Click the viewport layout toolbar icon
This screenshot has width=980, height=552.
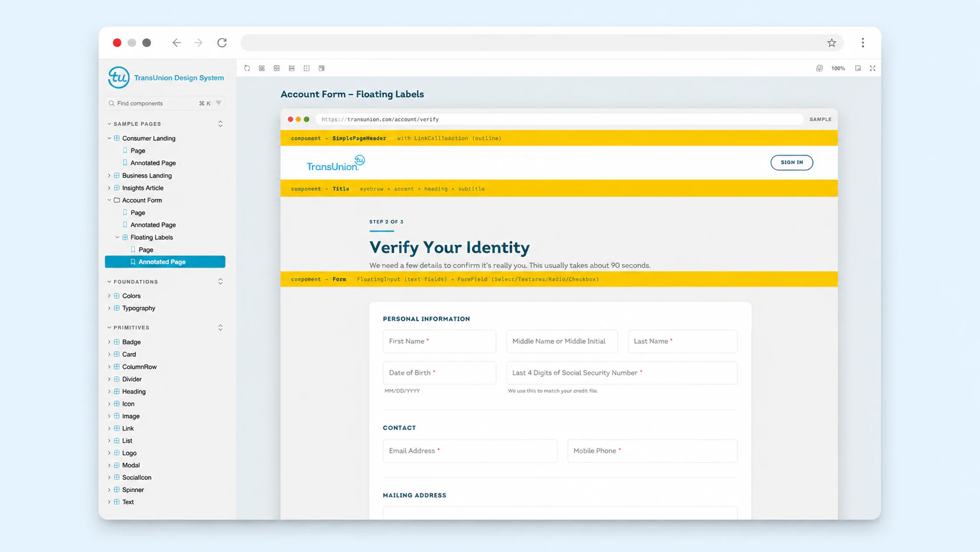coord(292,69)
